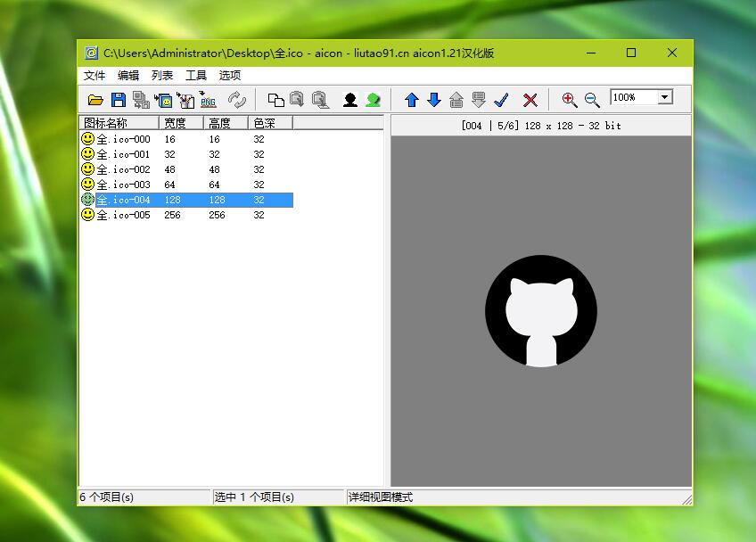The image size is (756, 542).
Task: Click the gray move-to-top arrow icon
Action: [x=456, y=100]
